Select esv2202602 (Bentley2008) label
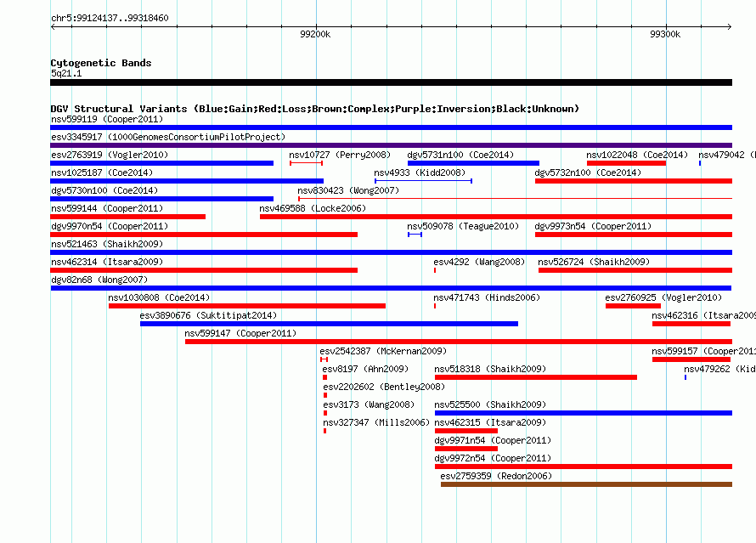The width and height of the screenshot is (756, 543). 384,387
